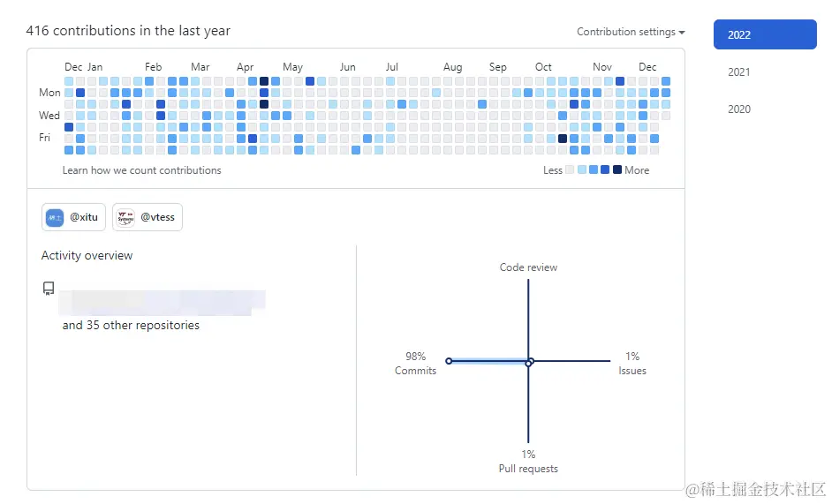Open Learn how we count contributions link
Screen dimensions: 832x504
(141, 170)
